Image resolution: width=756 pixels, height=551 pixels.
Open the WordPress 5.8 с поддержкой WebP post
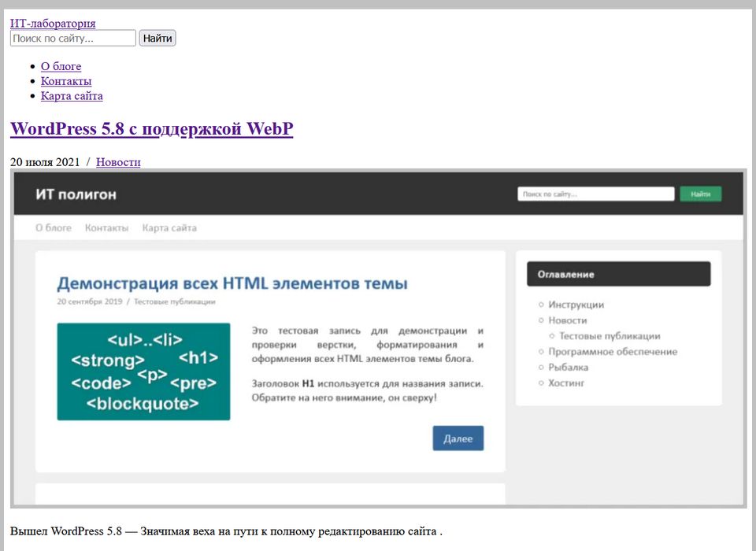tap(151, 128)
